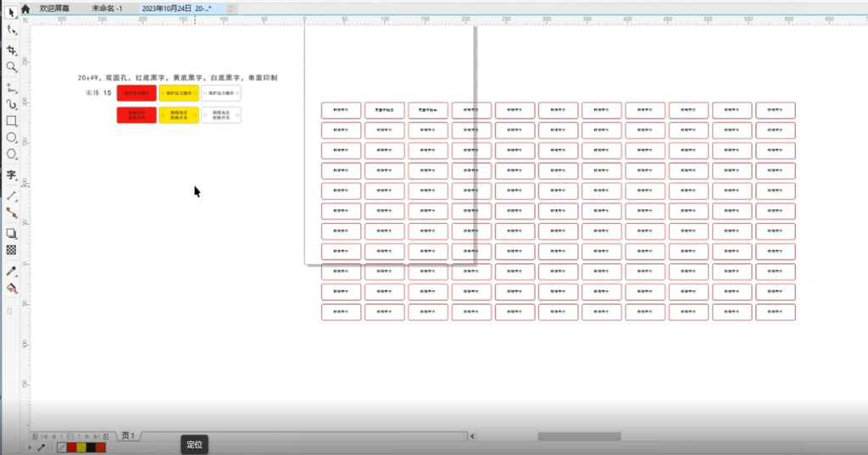Pick the black swatch in document palette
The width and height of the screenshot is (868, 455).
pyautogui.click(x=91, y=447)
